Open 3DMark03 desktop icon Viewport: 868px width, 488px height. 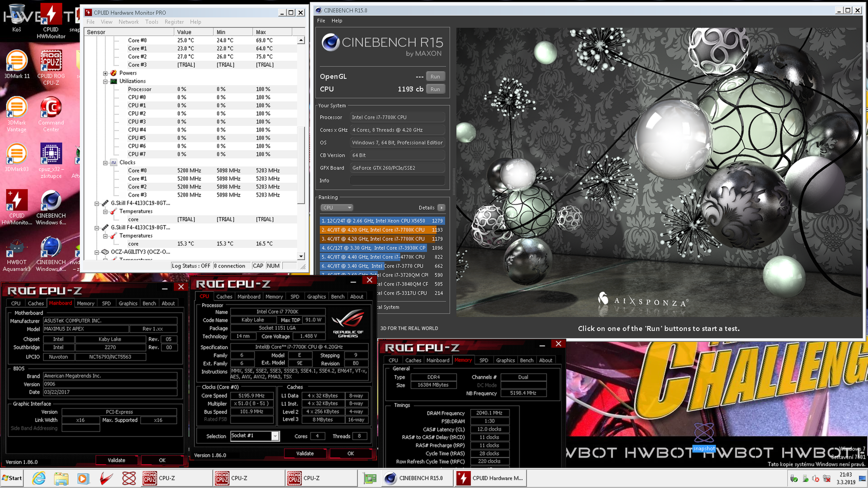pyautogui.click(x=17, y=157)
